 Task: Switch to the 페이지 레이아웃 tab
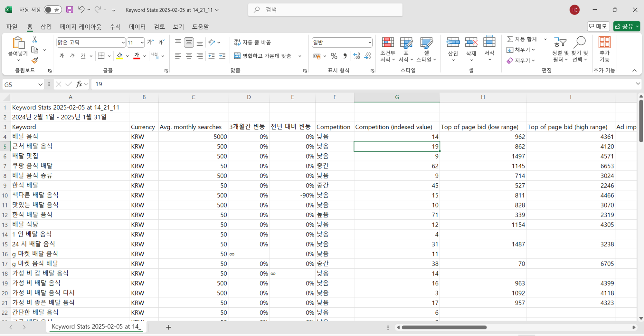tap(80, 27)
